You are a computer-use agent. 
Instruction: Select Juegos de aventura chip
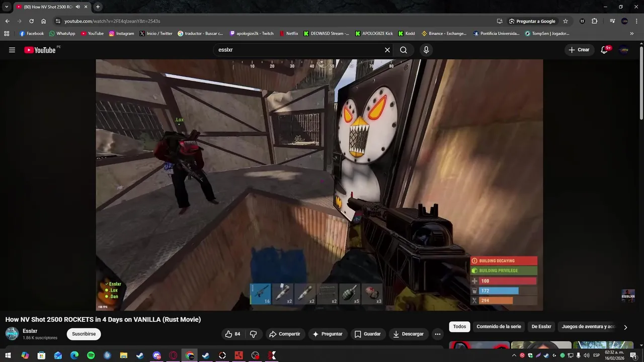(x=588, y=327)
